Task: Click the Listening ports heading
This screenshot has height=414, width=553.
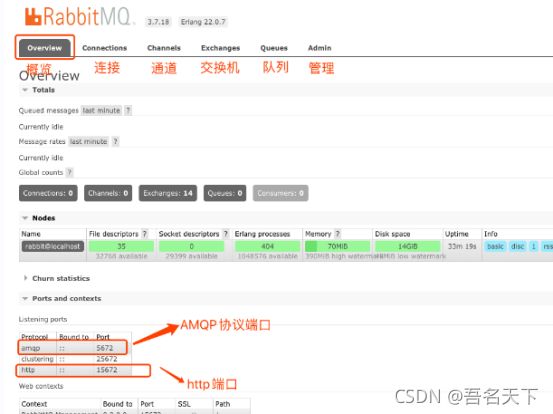Action: [x=43, y=319]
